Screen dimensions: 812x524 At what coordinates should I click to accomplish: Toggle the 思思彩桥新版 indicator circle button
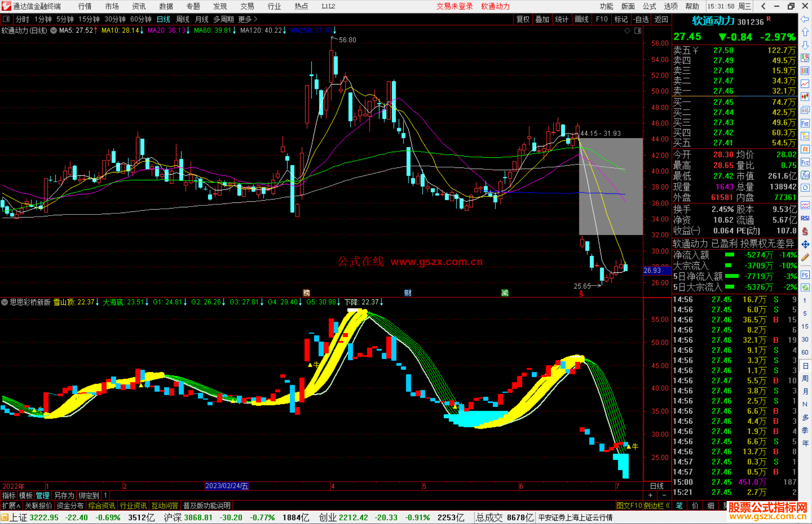(5, 302)
